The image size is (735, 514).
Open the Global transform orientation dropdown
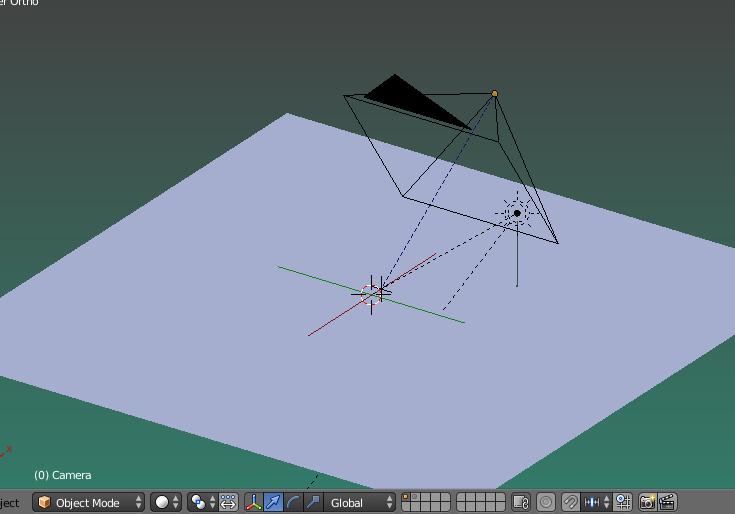tap(361, 502)
